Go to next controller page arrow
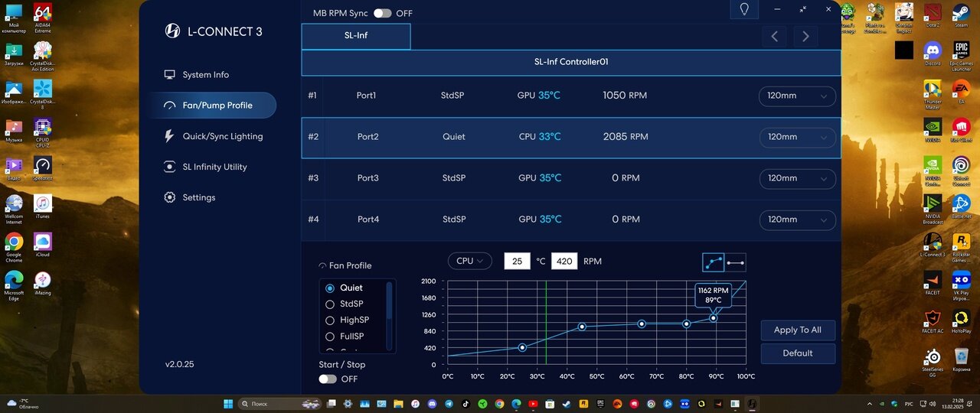The height and width of the screenshot is (413, 980). pos(805,36)
